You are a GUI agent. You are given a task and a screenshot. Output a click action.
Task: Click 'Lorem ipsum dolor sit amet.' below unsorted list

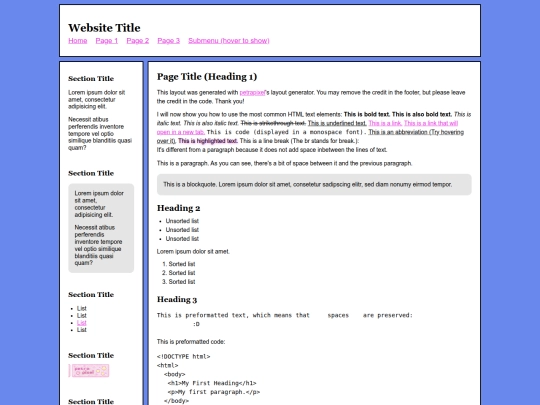coord(193,252)
